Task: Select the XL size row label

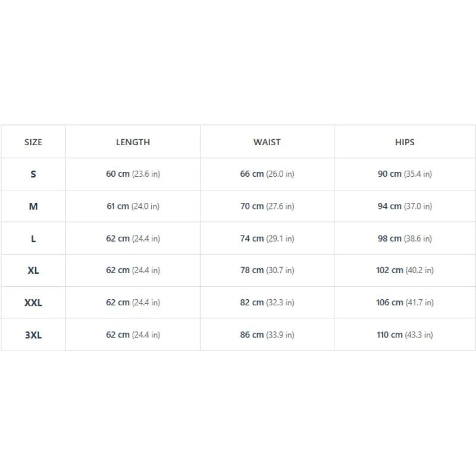Action: pyautogui.click(x=33, y=270)
